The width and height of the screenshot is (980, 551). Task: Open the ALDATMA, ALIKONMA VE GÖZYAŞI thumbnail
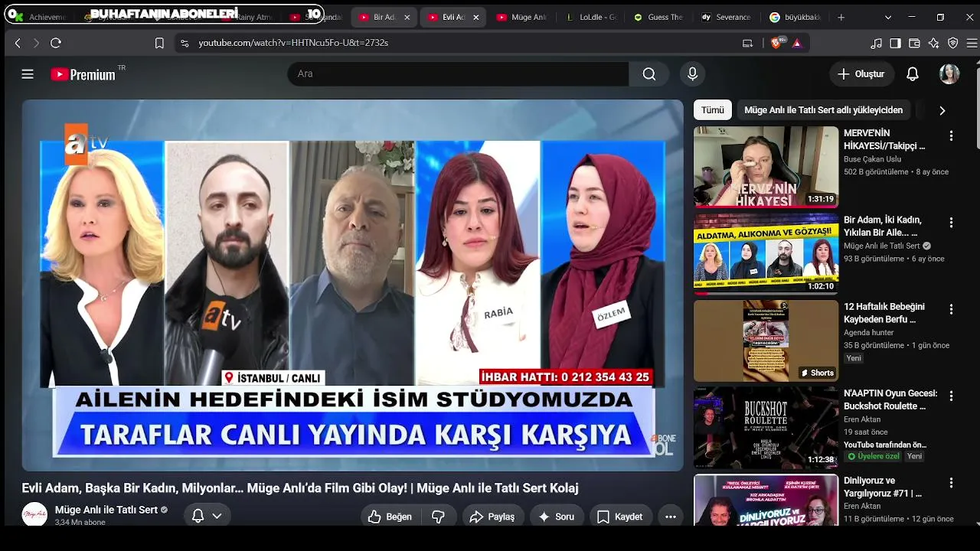click(766, 254)
